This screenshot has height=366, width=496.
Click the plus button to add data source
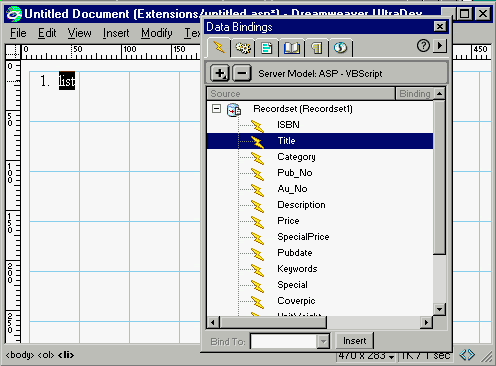[x=220, y=73]
